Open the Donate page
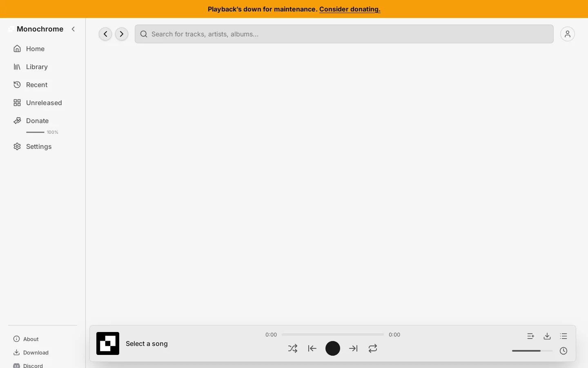Image resolution: width=588 pixels, height=368 pixels. pyautogui.click(x=42, y=121)
